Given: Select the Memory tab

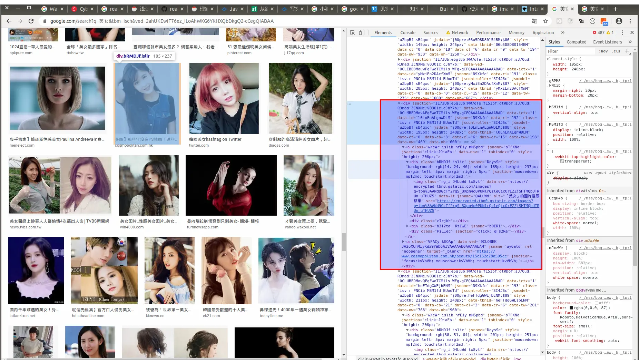Looking at the screenshot, I should pos(517,32).
